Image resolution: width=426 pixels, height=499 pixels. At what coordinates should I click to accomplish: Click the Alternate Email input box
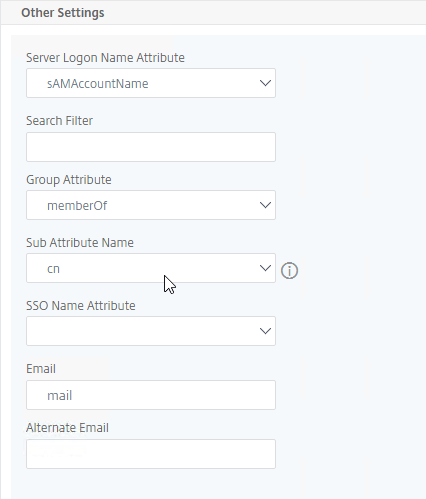point(151,454)
